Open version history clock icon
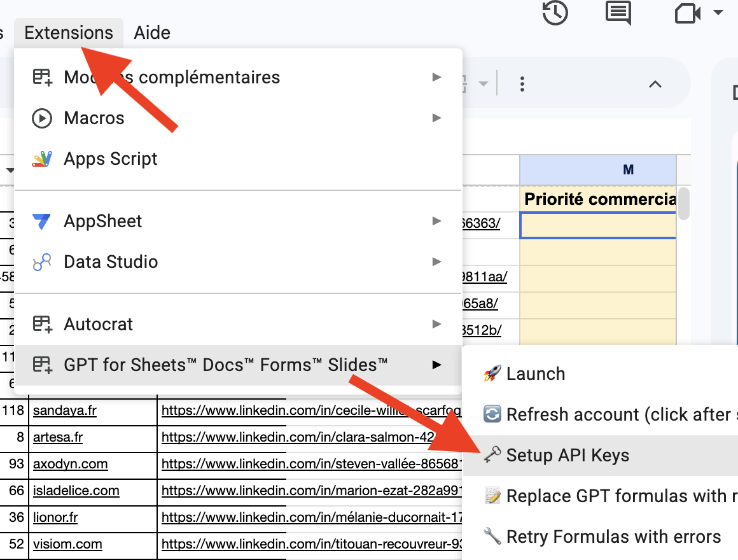The width and height of the screenshot is (738, 560). pyautogui.click(x=555, y=13)
